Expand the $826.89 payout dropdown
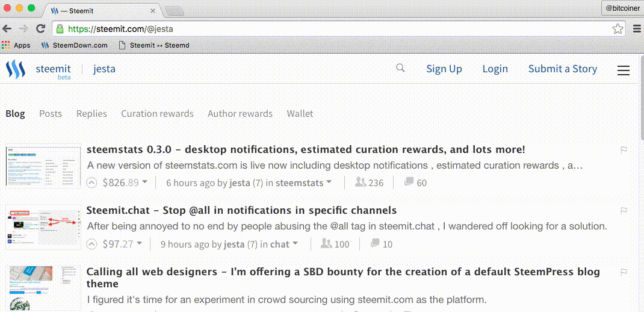 (x=144, y=183)
